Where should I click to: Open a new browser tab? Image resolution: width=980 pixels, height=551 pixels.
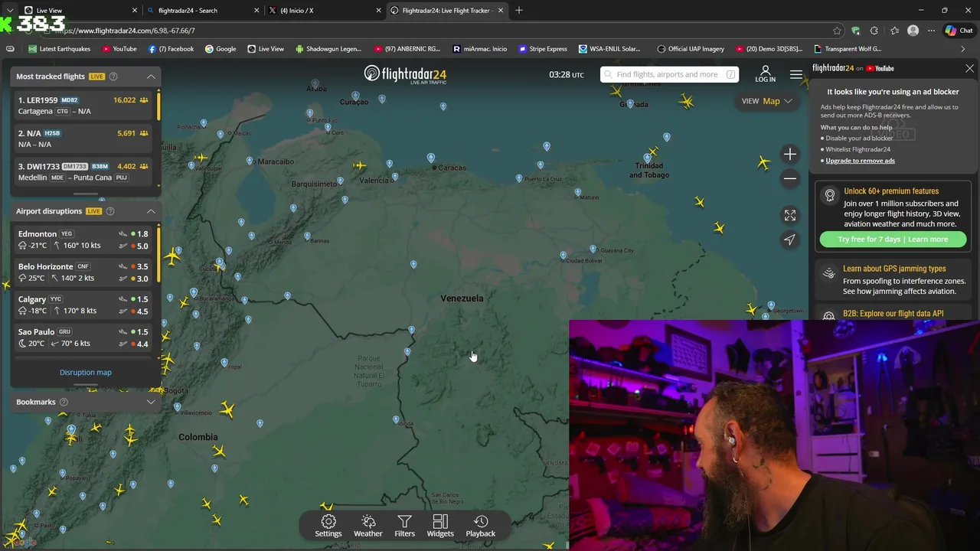coord(519,10)
